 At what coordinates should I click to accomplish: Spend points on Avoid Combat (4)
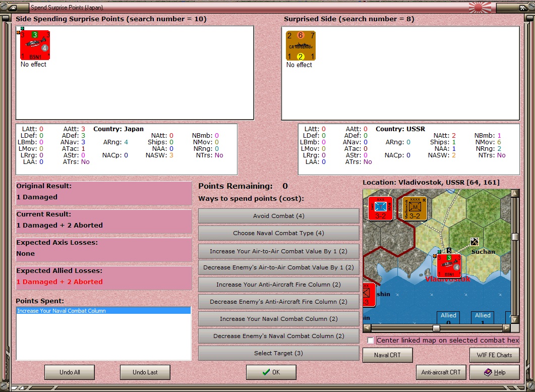tap(279, 216)
